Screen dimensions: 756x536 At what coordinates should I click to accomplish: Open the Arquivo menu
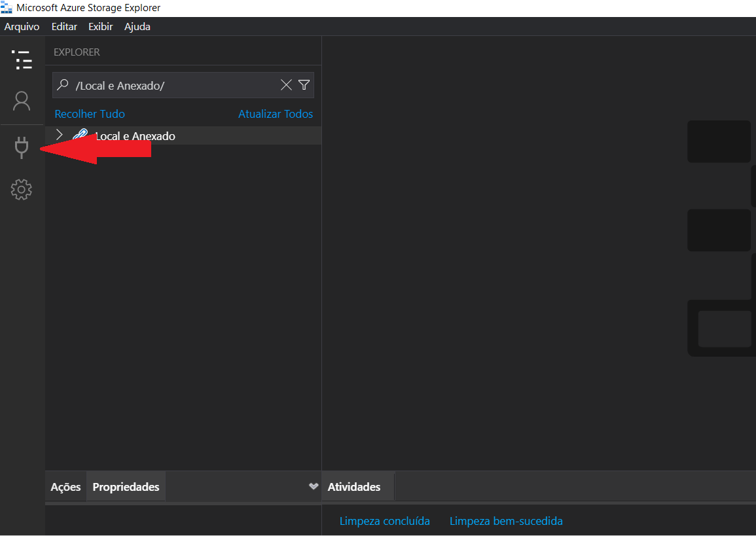pyautogui.click(x=22, y=27)
